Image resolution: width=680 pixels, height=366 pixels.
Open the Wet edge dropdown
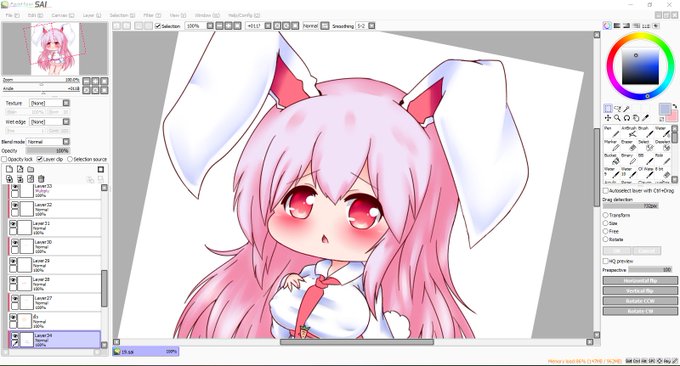point(66,122)
